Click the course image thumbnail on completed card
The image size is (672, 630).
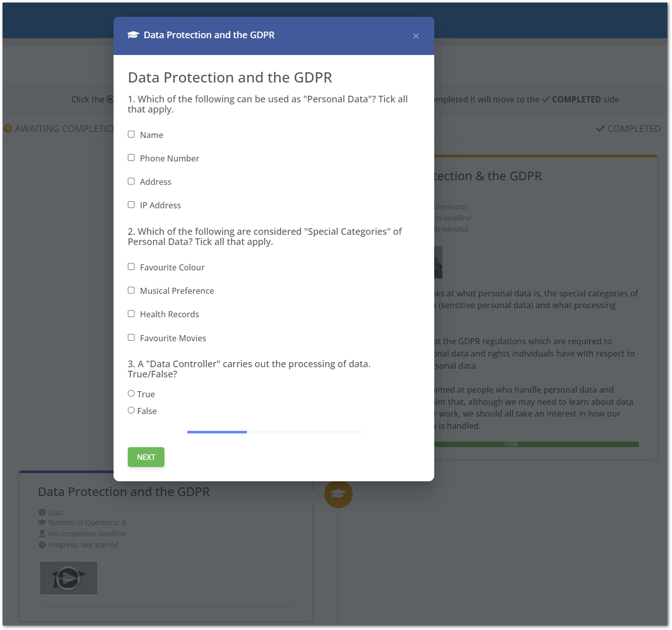point(438,262)
